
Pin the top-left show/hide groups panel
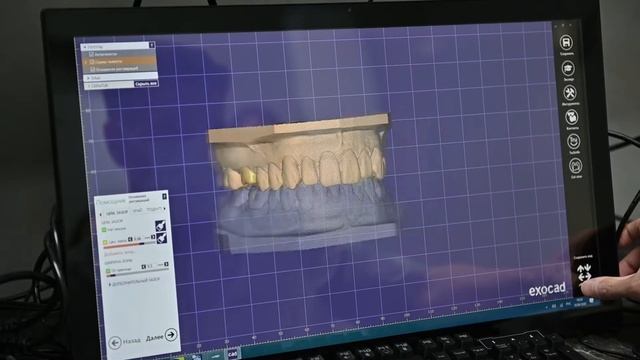click(151, 45)
